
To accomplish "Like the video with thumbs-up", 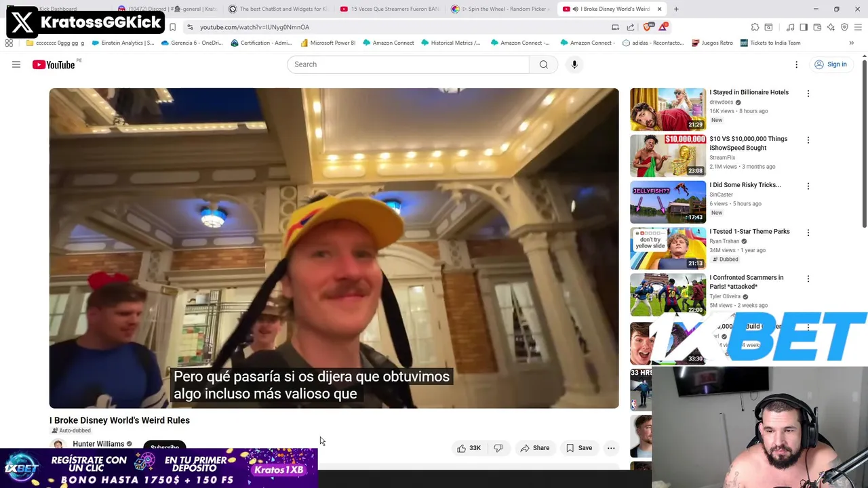I will (469, 448).
